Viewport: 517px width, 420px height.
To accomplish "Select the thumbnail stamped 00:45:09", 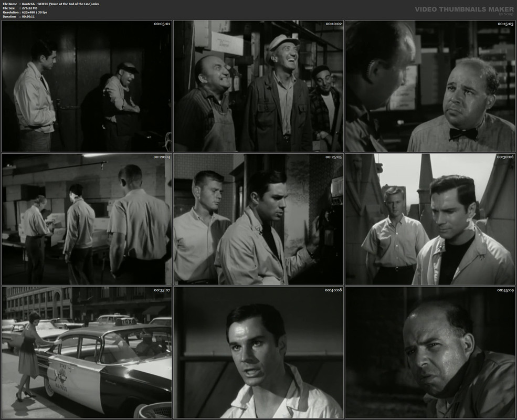I will 430,352.
